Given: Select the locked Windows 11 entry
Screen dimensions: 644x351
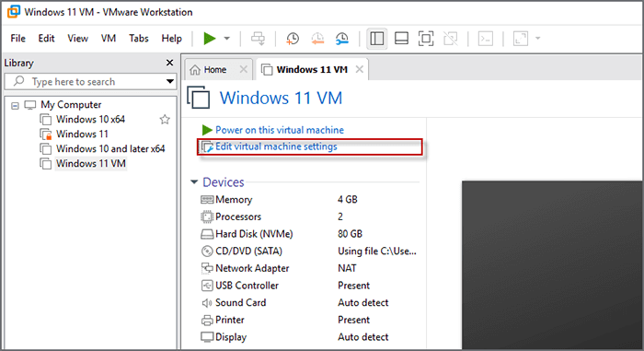Looking at the screenshot, I should pyautogui.click(x=82, y=135).
